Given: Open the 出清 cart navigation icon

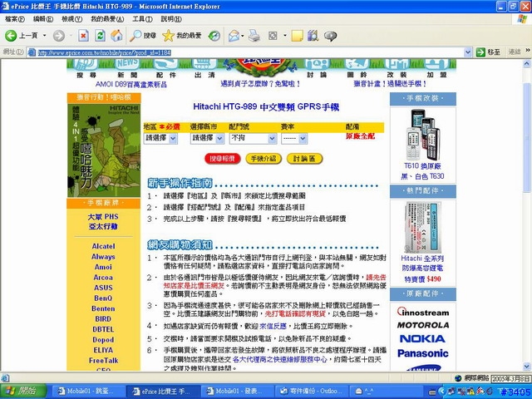Looking at the screenshot, I should click(x=204, y=68).
